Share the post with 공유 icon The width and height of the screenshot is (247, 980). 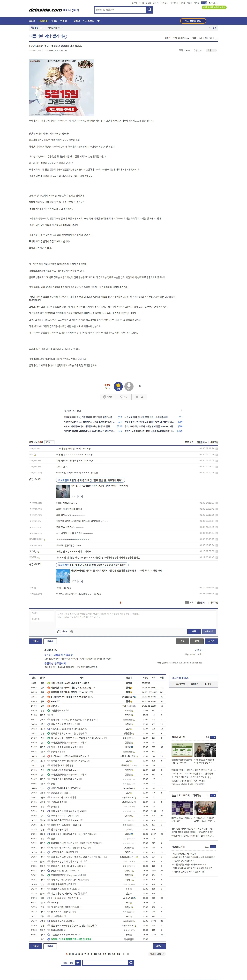coord(124,397)
